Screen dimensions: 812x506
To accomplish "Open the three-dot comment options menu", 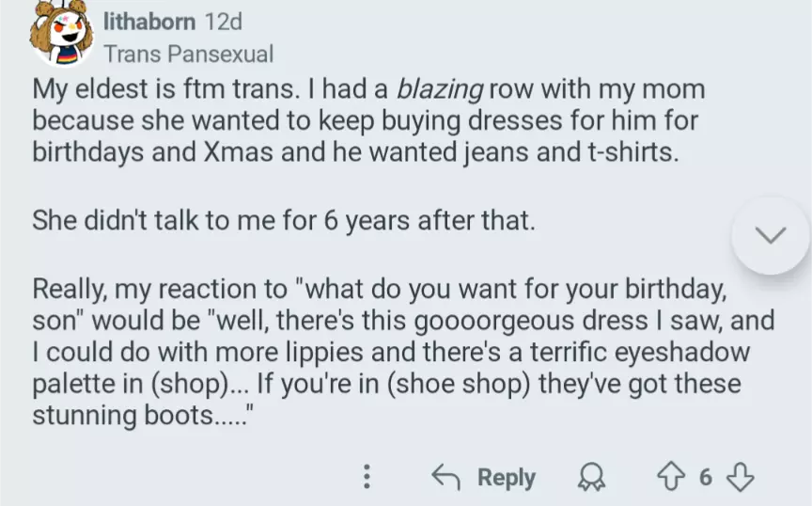I will (x=367, y=478).
